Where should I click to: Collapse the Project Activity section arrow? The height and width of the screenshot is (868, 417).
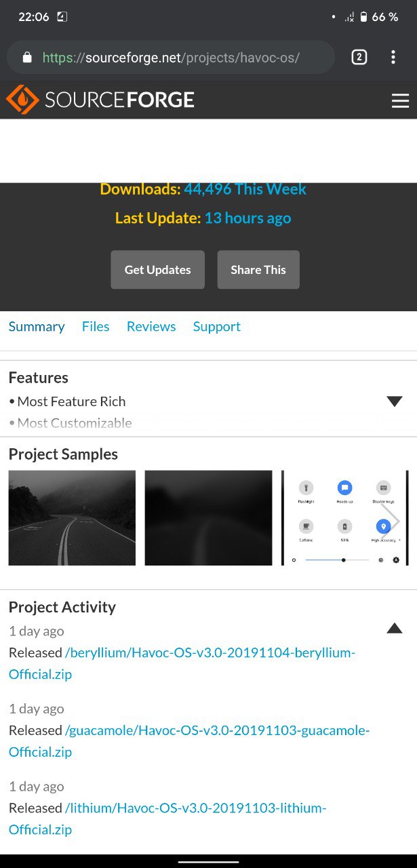395,628
